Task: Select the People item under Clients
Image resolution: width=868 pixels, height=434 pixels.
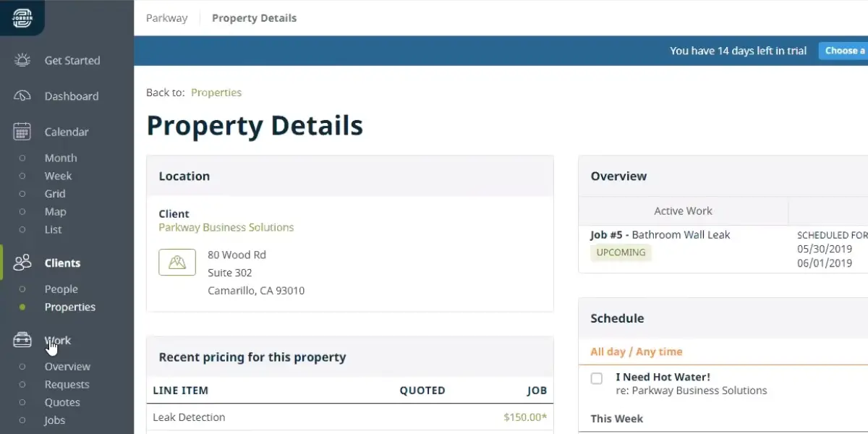Action: pyautogui.click(x=61, y=289)
